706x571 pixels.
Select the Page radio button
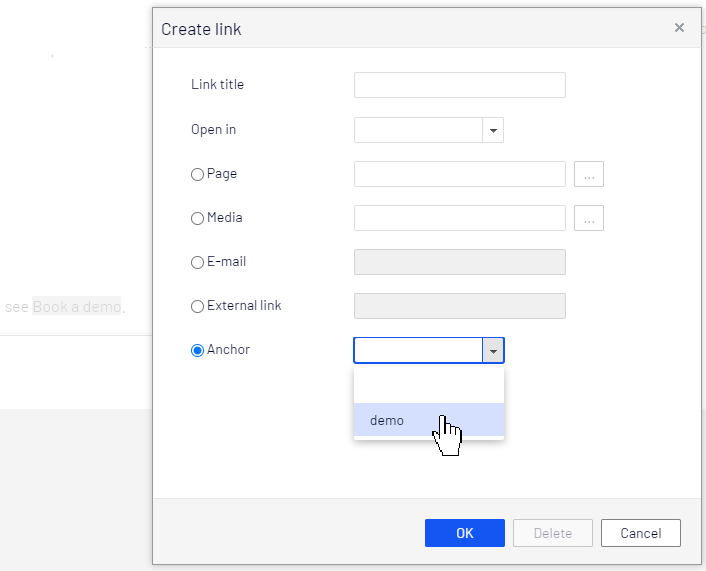pos(197,174)
